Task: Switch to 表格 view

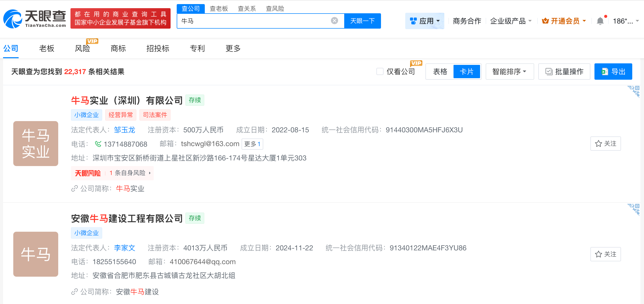Action: [440, 72]
